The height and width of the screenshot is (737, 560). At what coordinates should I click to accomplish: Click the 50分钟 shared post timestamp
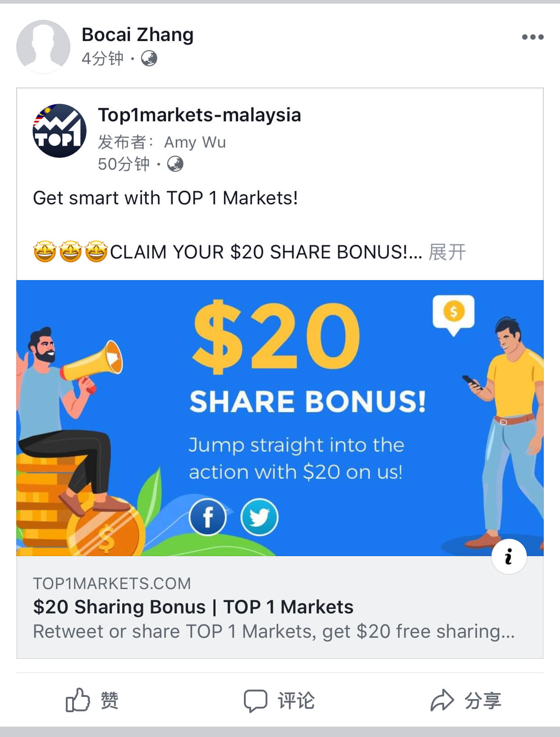tap(124, 164)
